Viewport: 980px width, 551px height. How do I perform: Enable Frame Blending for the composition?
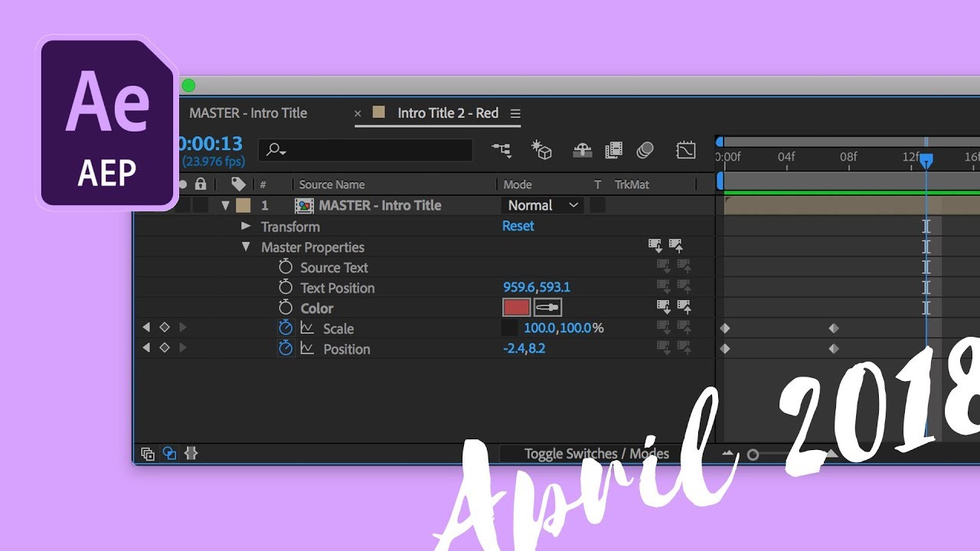tap(613, 150)
